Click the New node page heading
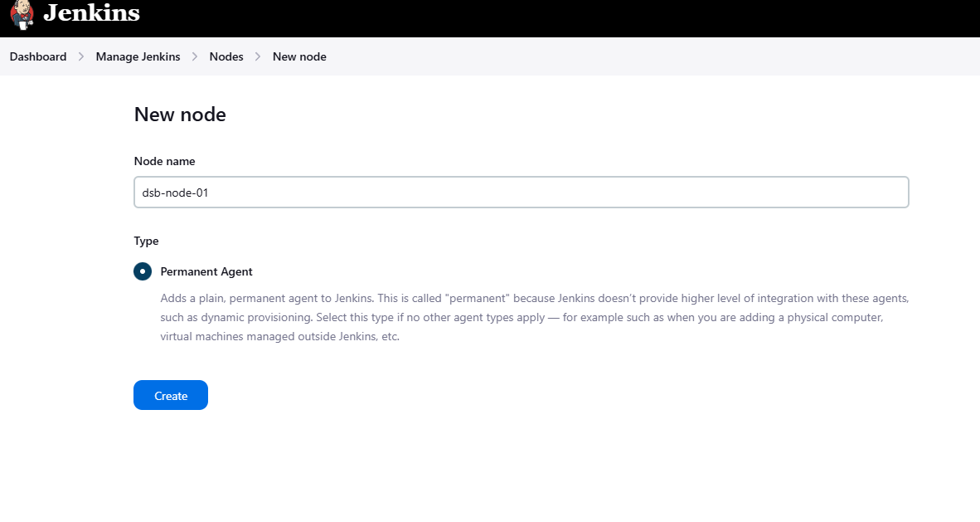This screenshot has height=522, width=980. 180,115
